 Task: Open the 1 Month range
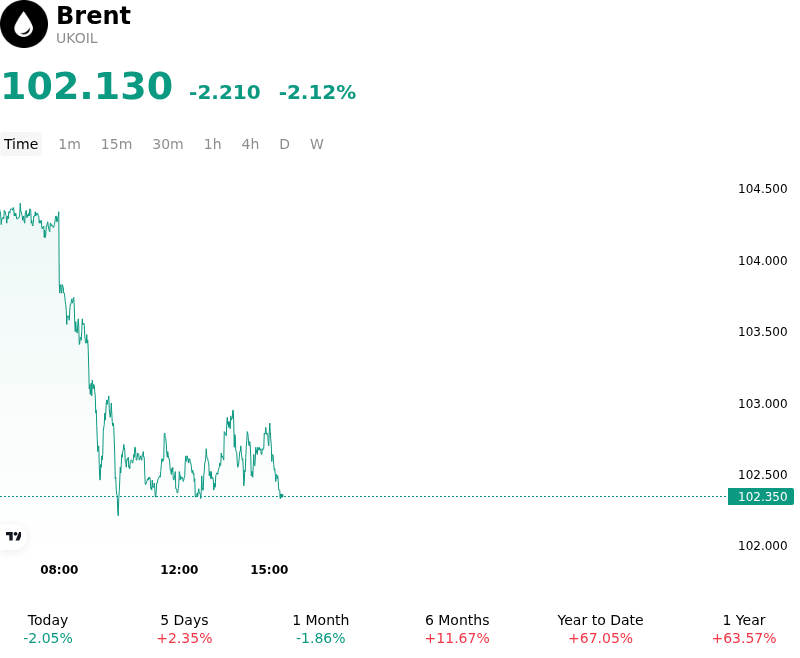pos(320,629)
